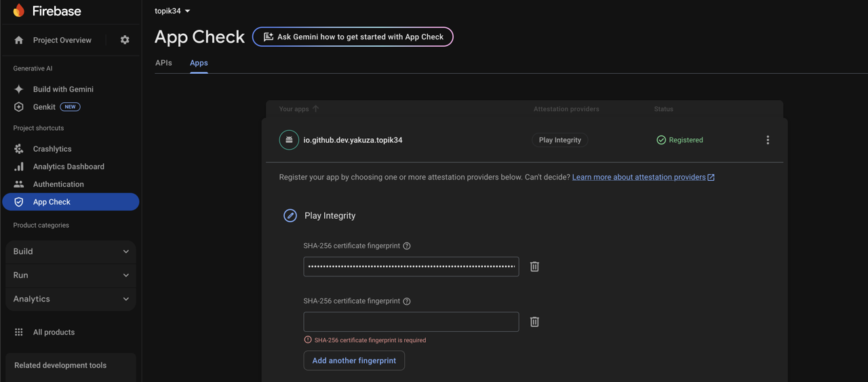Click the NEW badge next to Genkit
The width and height of the screenshot is (868, 382).
pyautogui.click(x=71, y=107)
